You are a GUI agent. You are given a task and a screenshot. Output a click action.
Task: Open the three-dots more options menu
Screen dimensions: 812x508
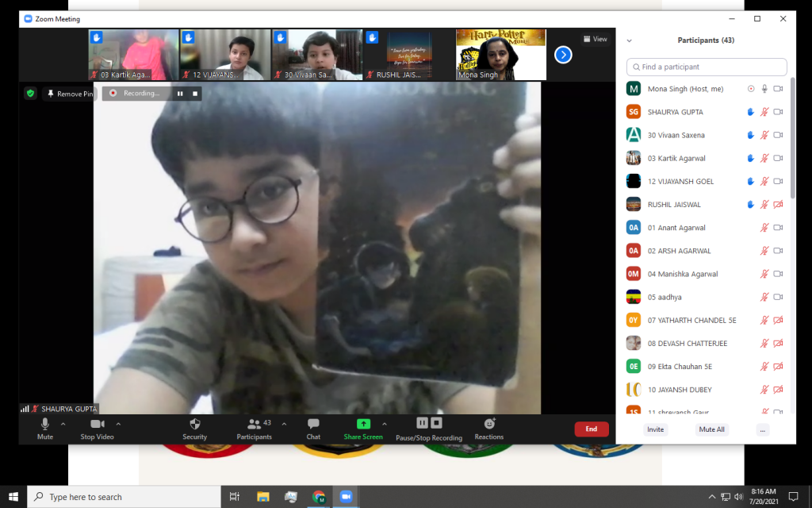(x=763, y=429)
